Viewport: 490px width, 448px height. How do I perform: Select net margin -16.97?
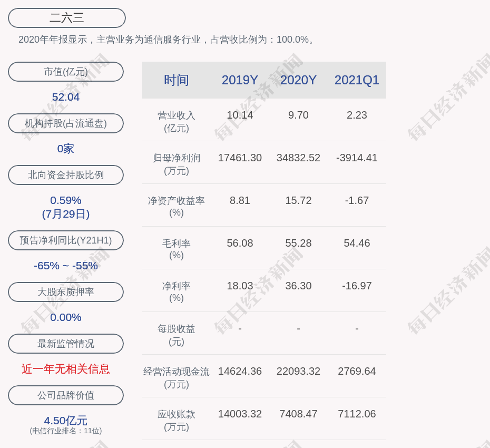[x=357, y=286]
